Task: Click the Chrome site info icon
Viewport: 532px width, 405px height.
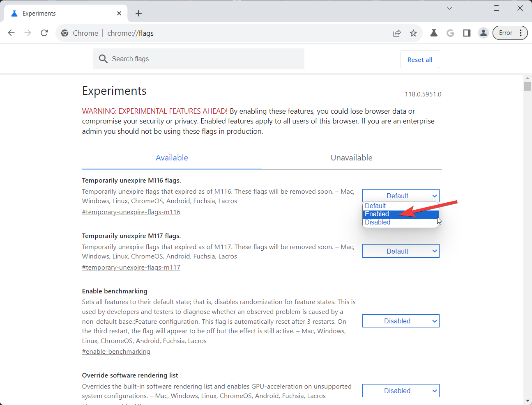Action: (x=64, y=33)
